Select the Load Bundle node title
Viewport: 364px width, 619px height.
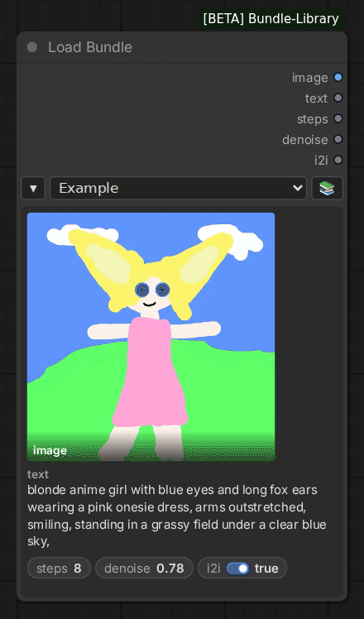click(x=90, y=47)
